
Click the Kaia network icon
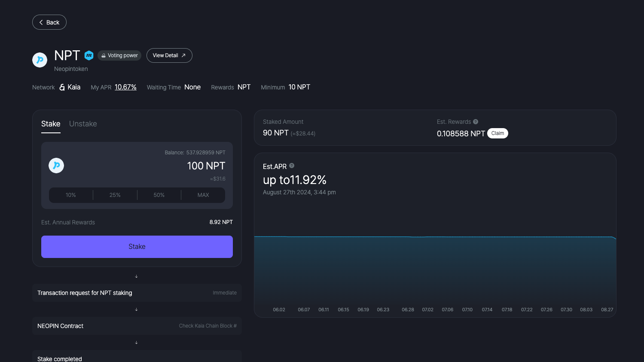[x=62, y=87]
